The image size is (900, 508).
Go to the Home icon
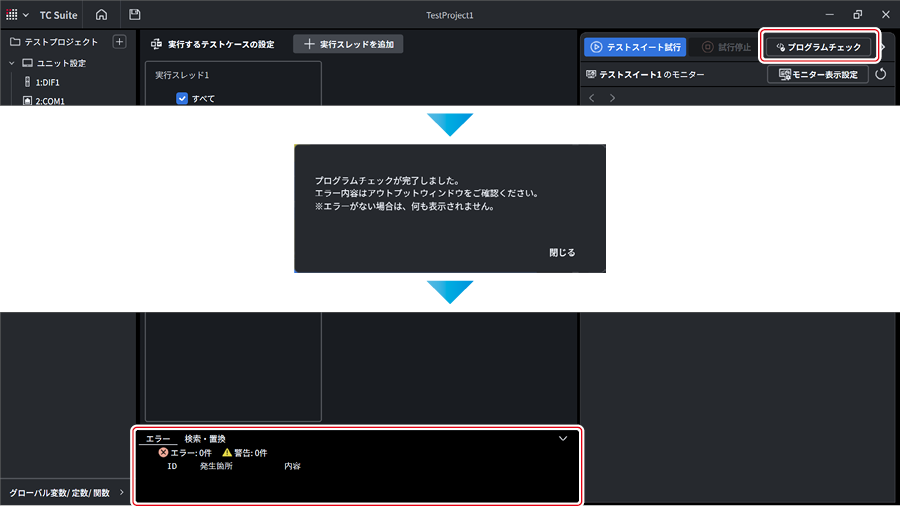[x=102, y=15]
